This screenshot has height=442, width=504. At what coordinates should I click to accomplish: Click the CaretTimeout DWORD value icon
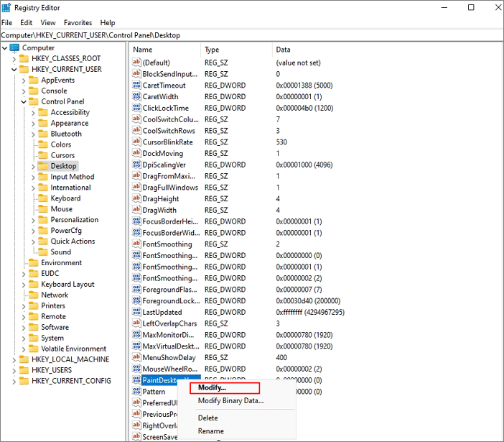[136, 86]
